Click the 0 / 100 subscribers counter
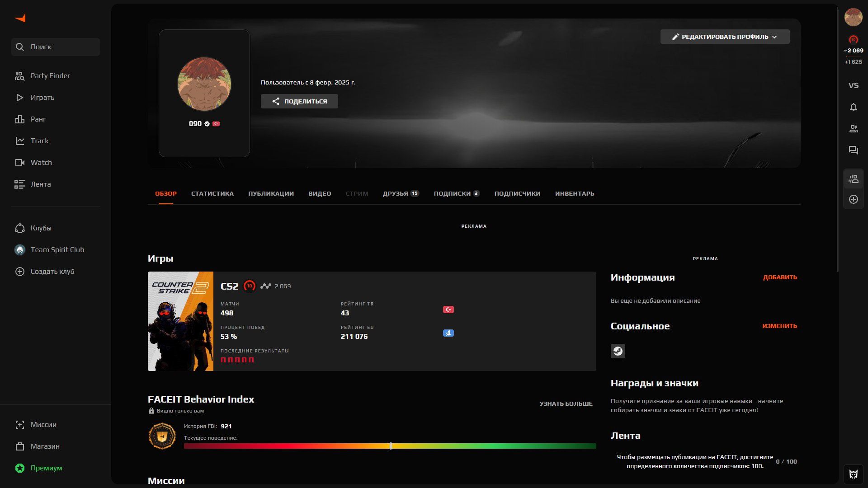 (x=786, y=462)
